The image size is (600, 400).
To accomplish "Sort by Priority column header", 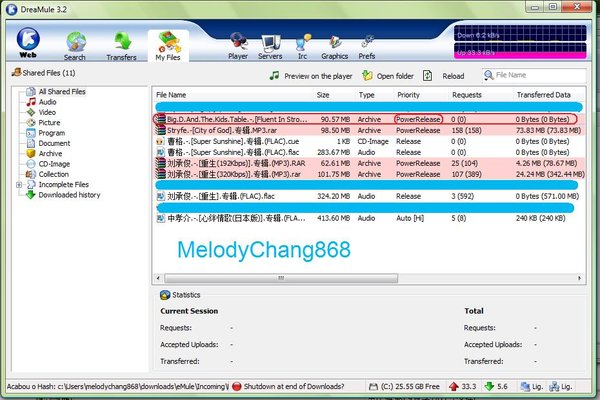I will click(409, 95).
